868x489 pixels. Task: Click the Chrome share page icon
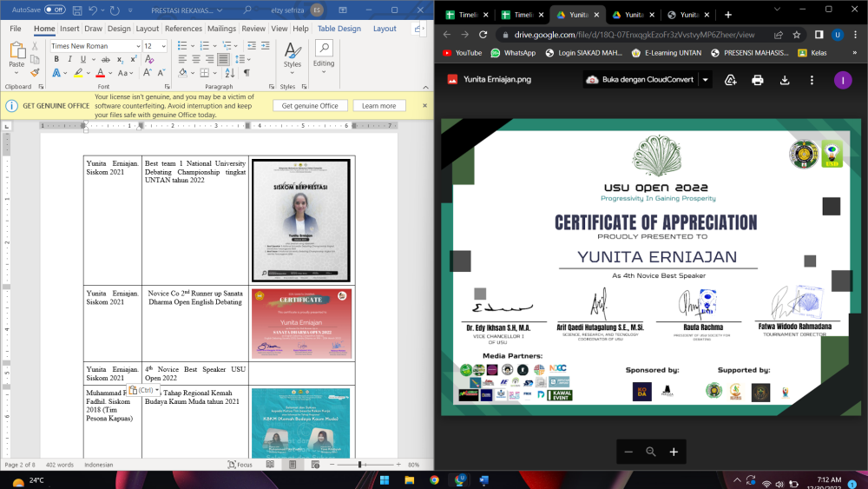tap(779, 35)
